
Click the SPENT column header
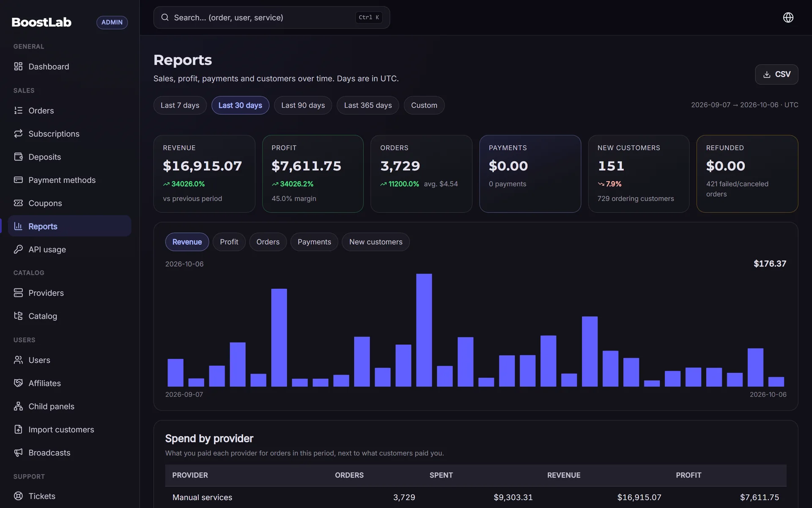441,475
